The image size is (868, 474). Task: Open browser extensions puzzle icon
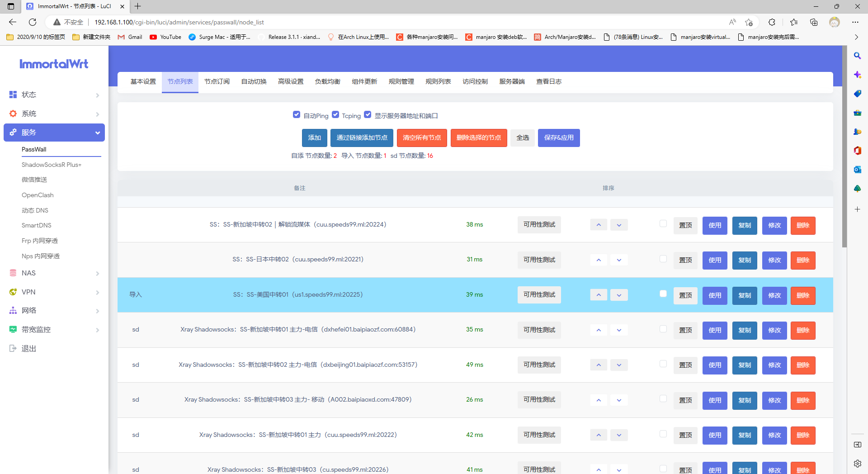point(772,22)
